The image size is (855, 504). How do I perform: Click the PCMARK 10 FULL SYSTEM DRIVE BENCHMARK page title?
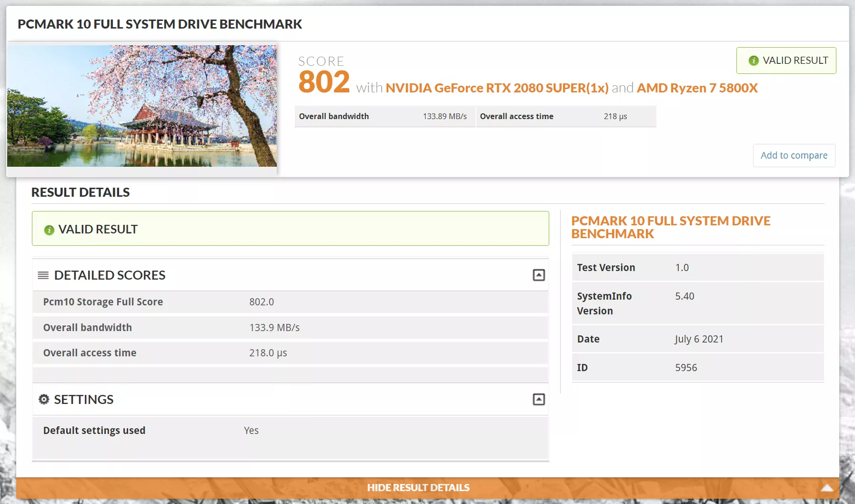click(x=160, y=24)
